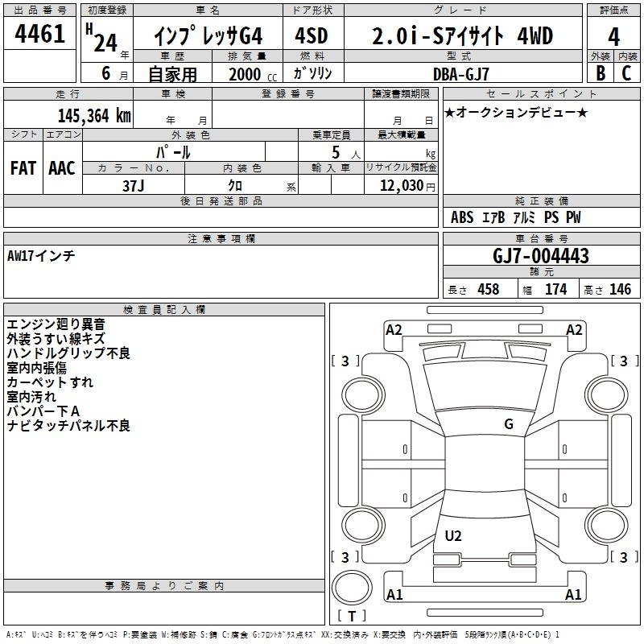The height and width of the screenshot is (644, 644).
Task: Select the G windshield damage mark
Action: [x=509, y=424]
